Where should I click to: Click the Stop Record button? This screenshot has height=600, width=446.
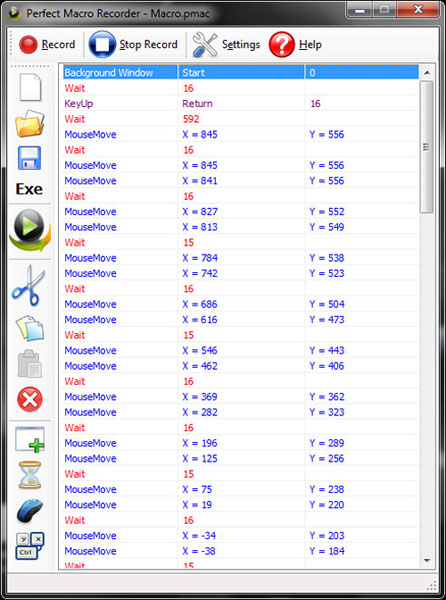133,44
